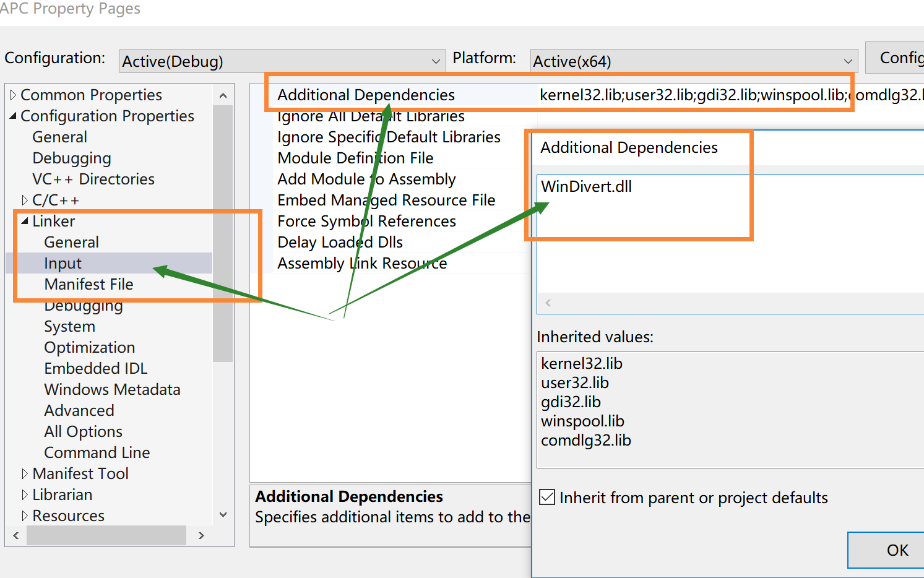Expand the Librarian node
The height and width of the screenshot is (578, 924).
coord(24,494)
